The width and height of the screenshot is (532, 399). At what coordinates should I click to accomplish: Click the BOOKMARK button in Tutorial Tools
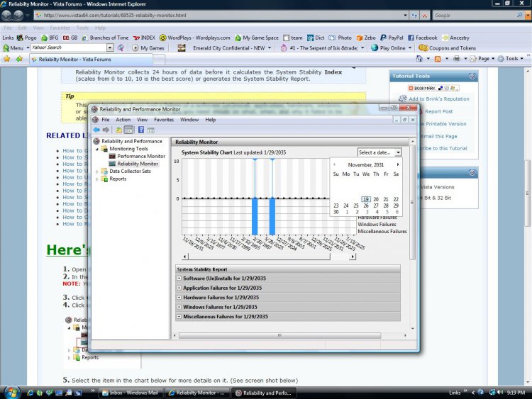[433, 88]
